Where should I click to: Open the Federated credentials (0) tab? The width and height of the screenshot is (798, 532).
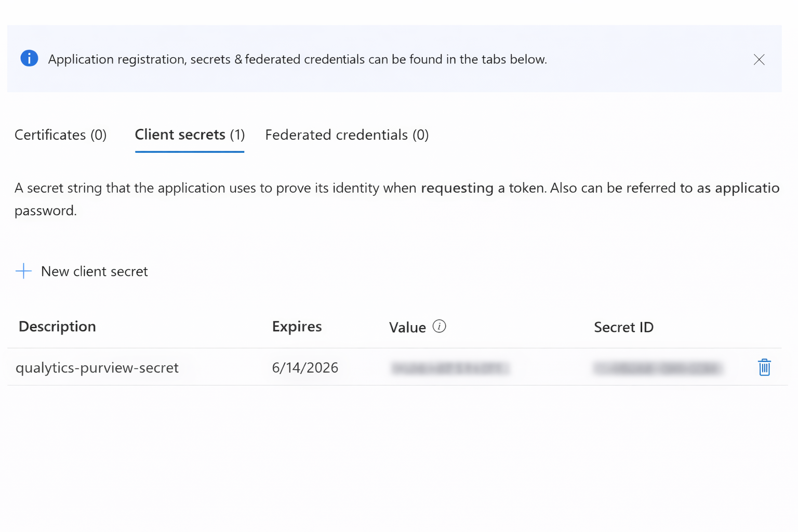pyautogui.click(x=347, y=135)
